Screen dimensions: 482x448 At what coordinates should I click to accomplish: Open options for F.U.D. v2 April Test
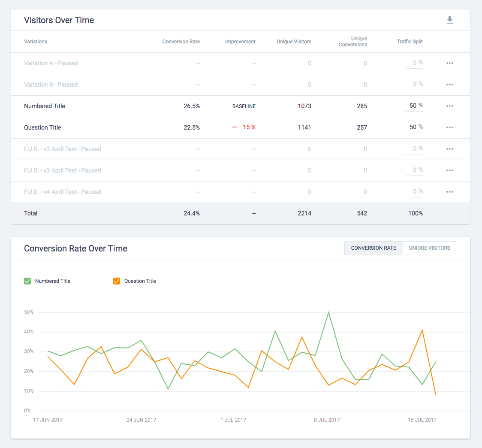[x=449, y=149]
